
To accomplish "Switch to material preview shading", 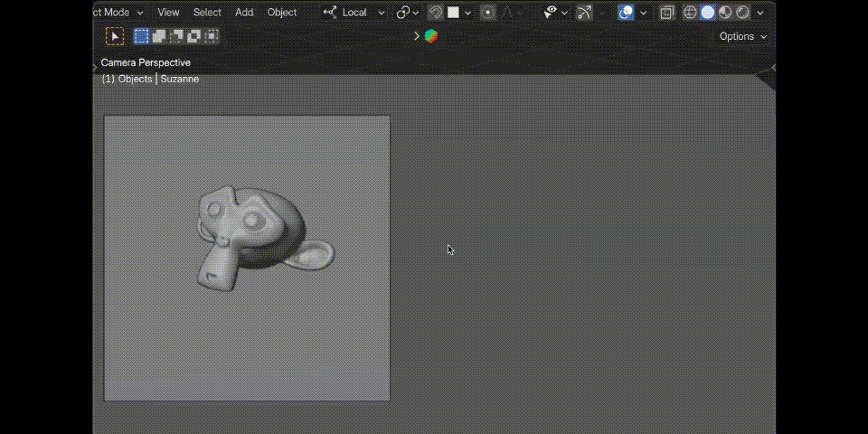I will click(725, 12).
